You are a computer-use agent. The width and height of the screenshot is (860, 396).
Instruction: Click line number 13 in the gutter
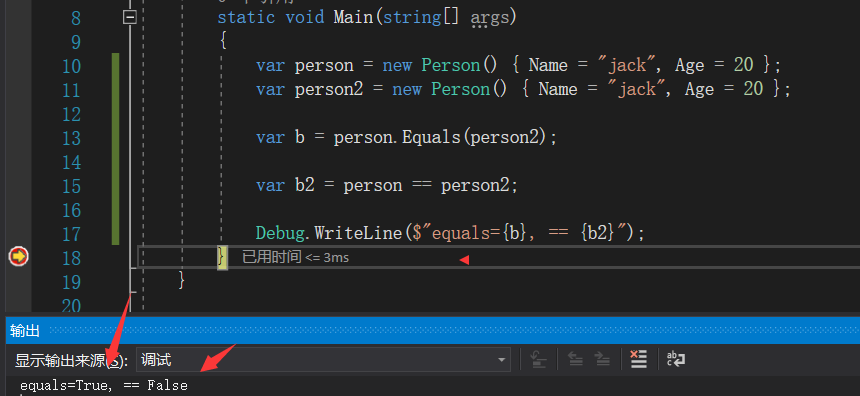71,138
